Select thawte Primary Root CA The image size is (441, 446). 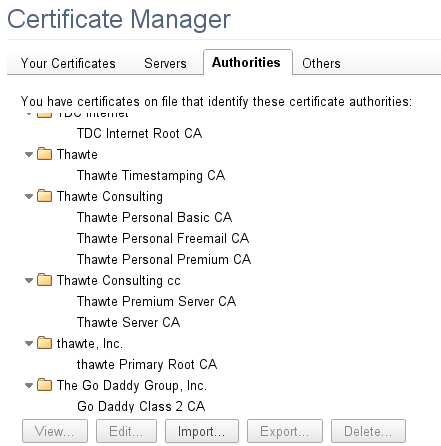(147, 364)
